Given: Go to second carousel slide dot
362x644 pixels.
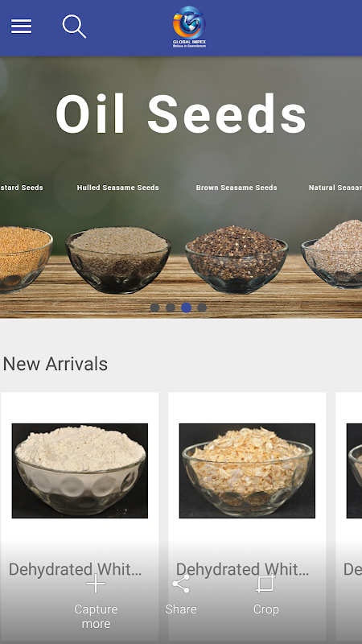Looking at the screenshot, I should tap(171, 308).
